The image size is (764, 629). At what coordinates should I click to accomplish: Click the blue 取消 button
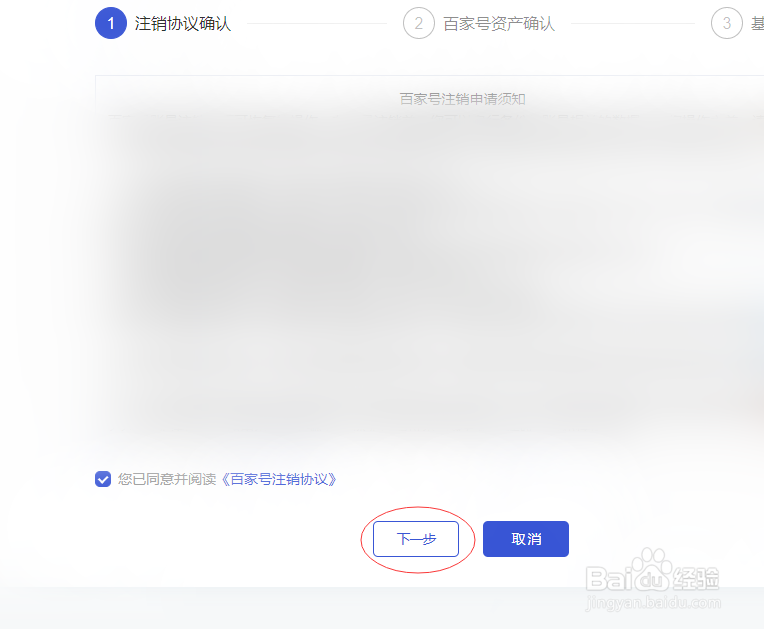[x=526, y=539]
